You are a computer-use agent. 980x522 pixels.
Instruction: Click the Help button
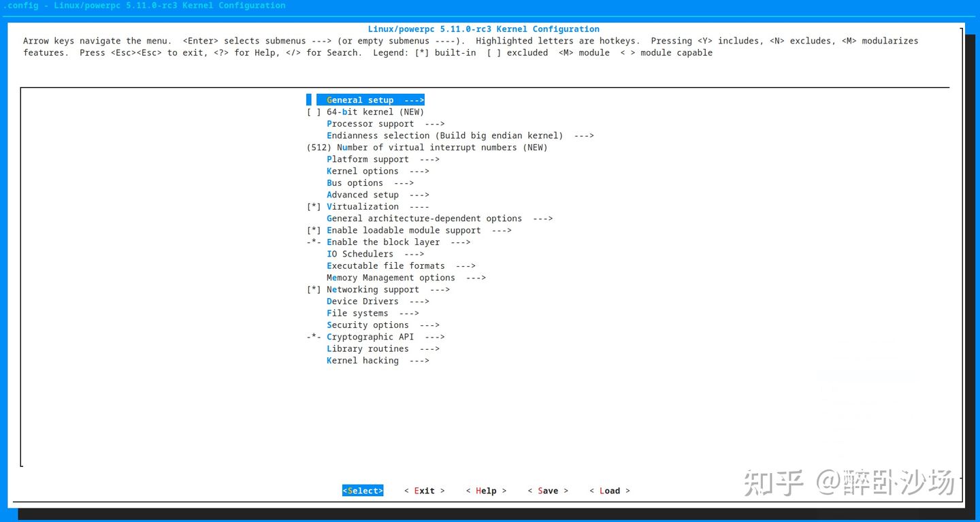(486, 491)
